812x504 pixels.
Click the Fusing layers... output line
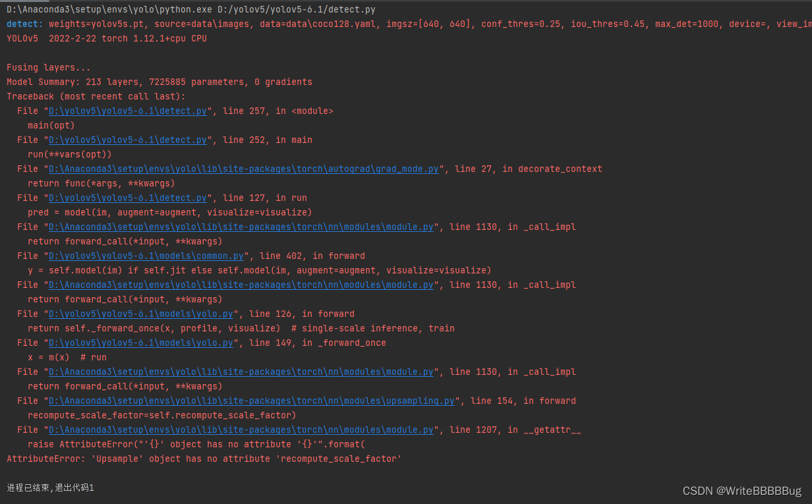(43, 67)
